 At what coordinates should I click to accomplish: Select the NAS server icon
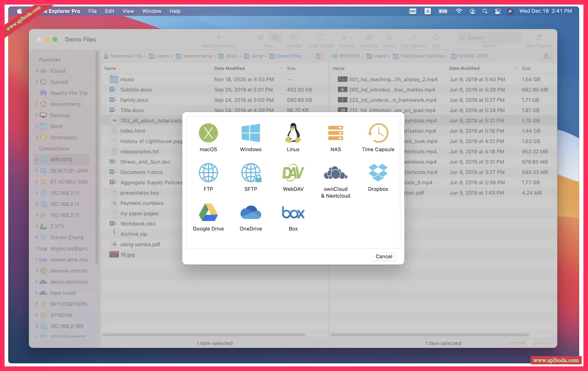click(x=336, y=133)
